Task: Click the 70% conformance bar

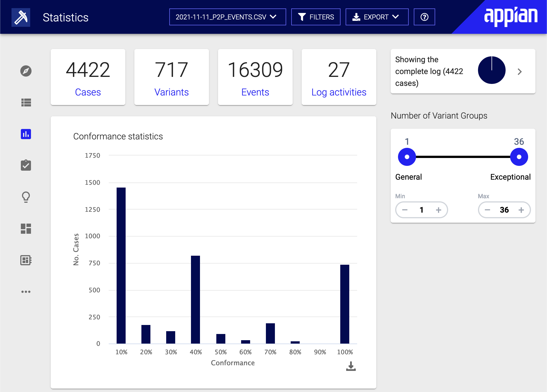Action: [270, 333]
